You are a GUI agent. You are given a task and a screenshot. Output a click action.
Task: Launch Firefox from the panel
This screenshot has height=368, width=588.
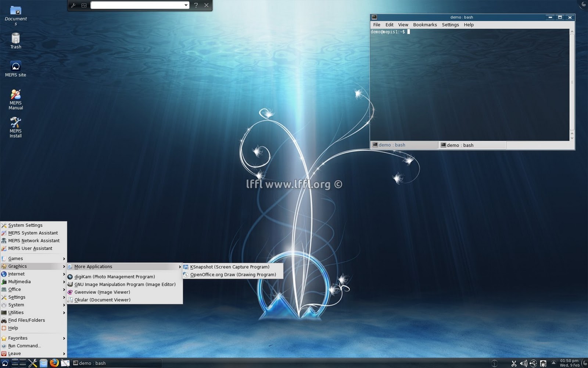coord(54,363)
